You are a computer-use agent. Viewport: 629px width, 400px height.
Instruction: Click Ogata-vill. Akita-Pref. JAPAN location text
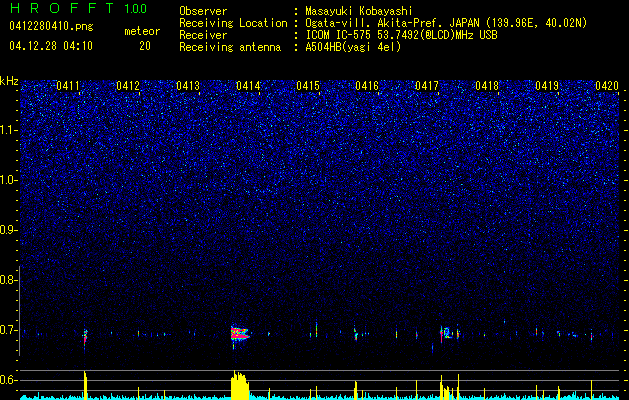(x=446, y=23)
